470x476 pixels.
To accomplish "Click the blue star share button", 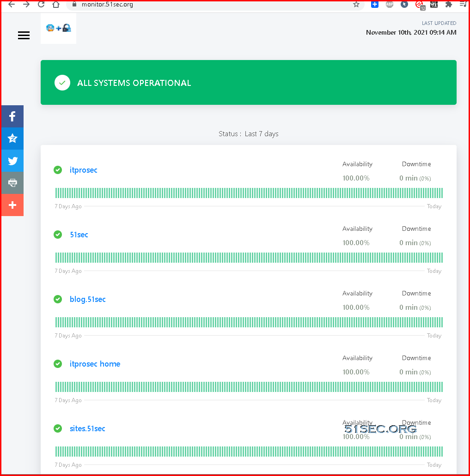I will point(12,139).
